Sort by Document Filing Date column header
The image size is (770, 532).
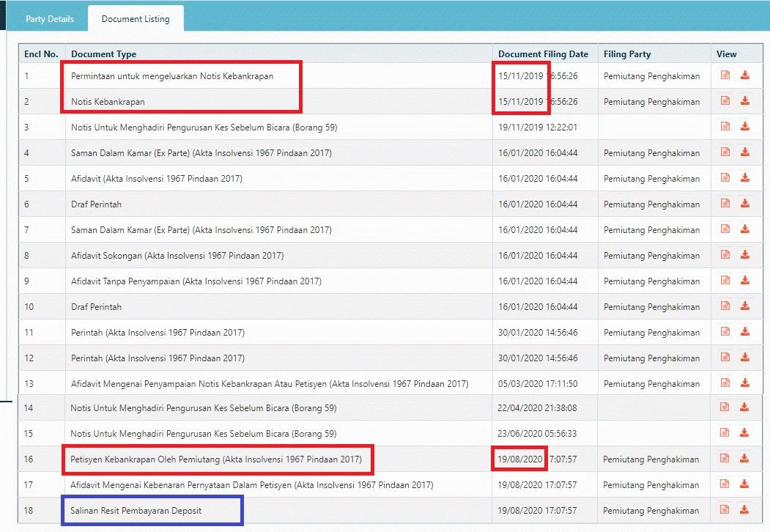tap(543, 54)
